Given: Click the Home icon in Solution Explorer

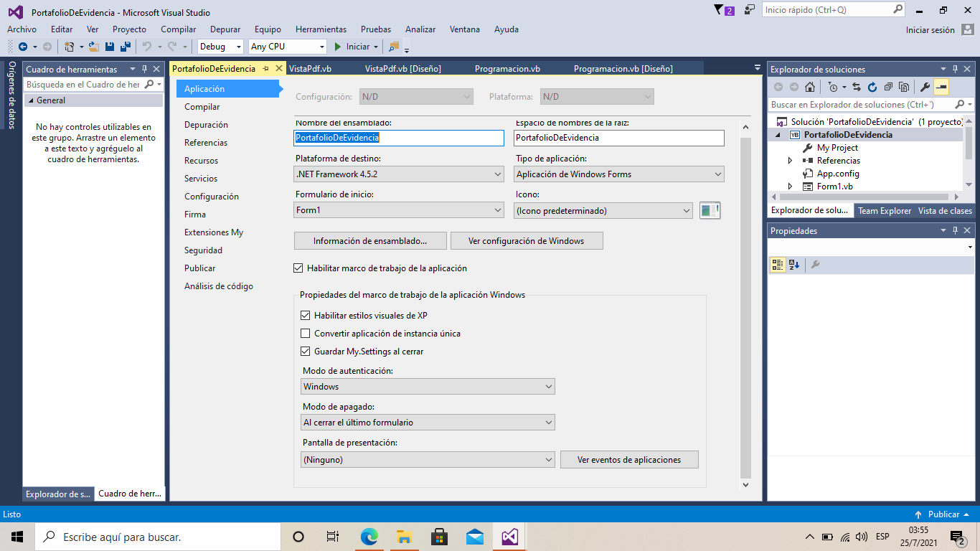Looking at the screenshot, I should coord(809,87).
